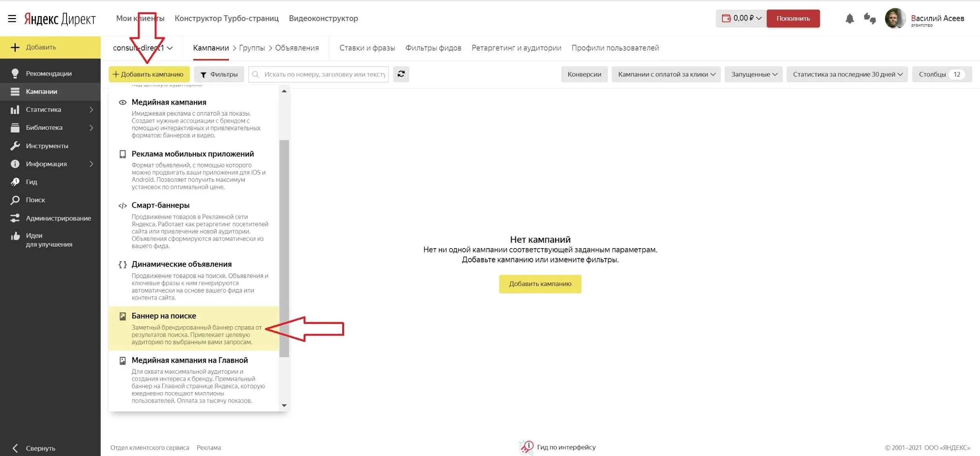Image resolution: width=980 pixels, height=456 pixels.
Task: Open the last 30 days statistics dropdown
Action: [847, 74]
